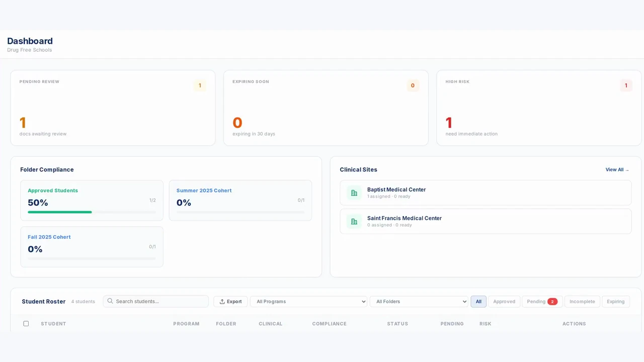
Task: Open View All clinical sites link
Action: point(617,170)
